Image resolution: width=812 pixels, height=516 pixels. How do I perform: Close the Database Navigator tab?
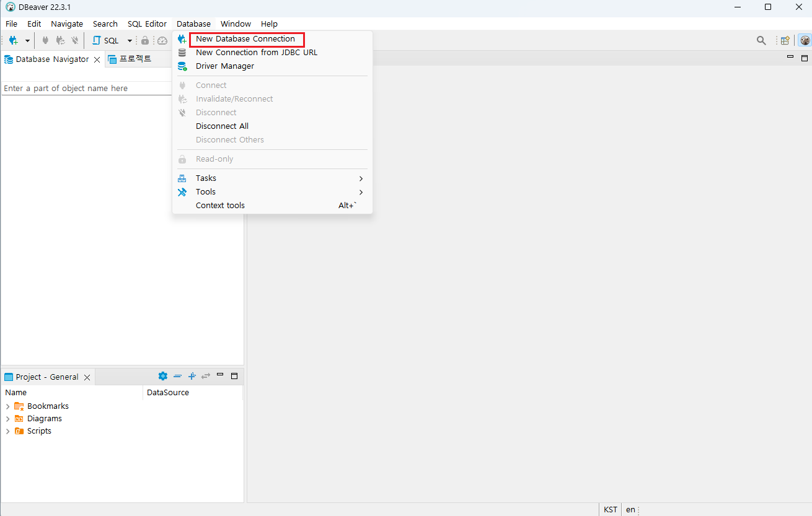(97, 60)
